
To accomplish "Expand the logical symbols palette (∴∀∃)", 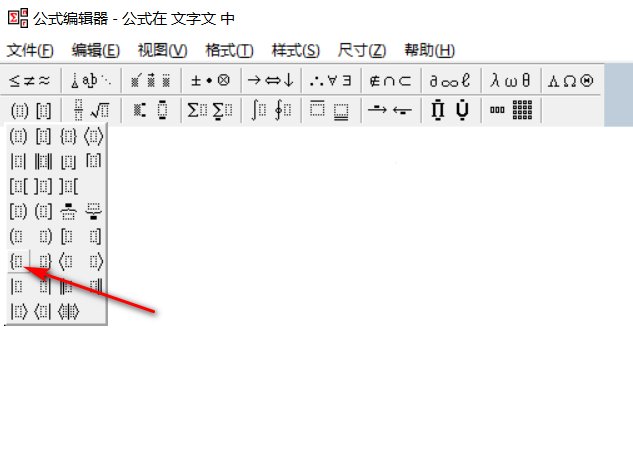I will coord(331,81).
